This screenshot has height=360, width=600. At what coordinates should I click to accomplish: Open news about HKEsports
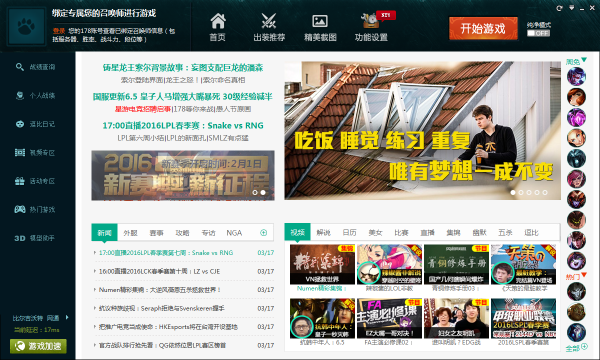[x=168, y=327]
